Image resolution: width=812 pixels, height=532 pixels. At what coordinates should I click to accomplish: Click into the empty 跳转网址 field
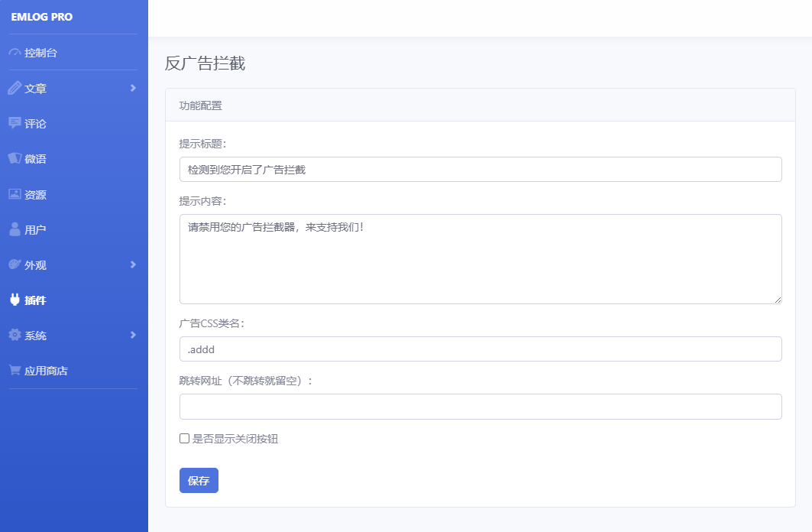(480, 407)
